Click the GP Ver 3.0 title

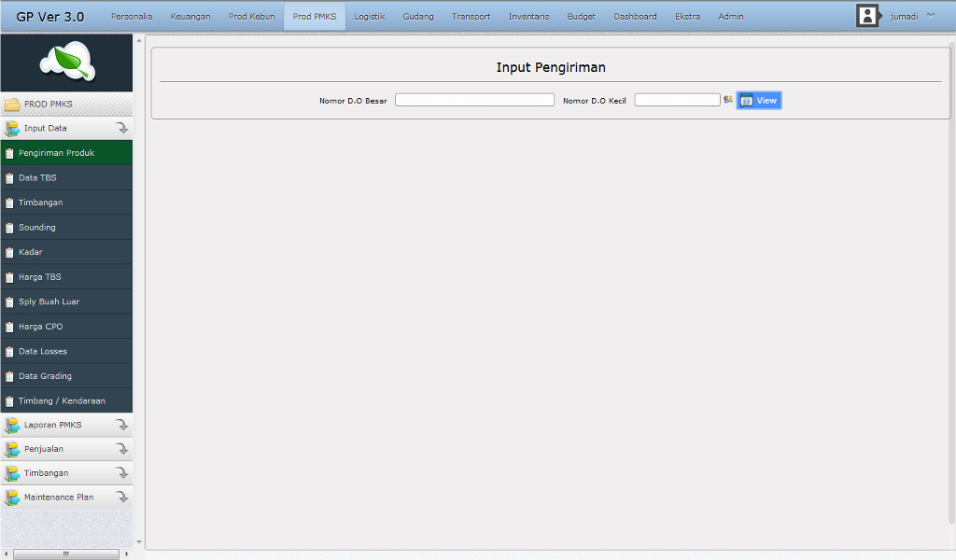coord(50,17)
